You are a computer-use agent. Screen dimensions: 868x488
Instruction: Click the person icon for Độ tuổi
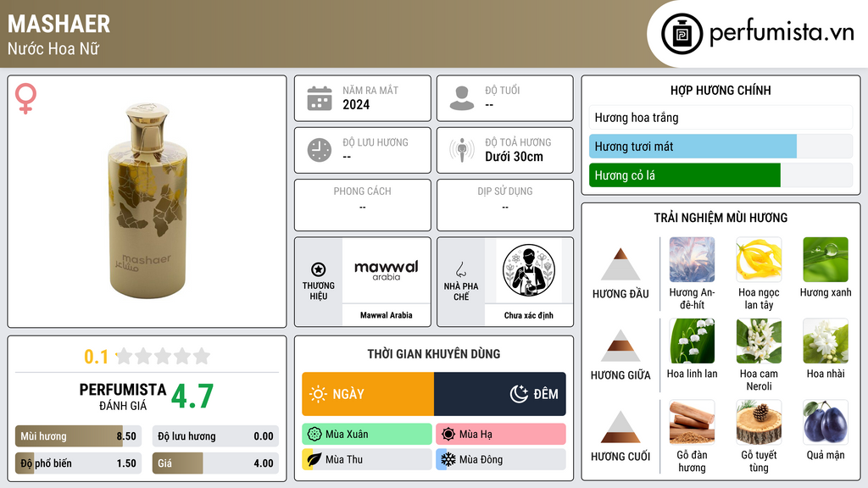click(462, 98)
